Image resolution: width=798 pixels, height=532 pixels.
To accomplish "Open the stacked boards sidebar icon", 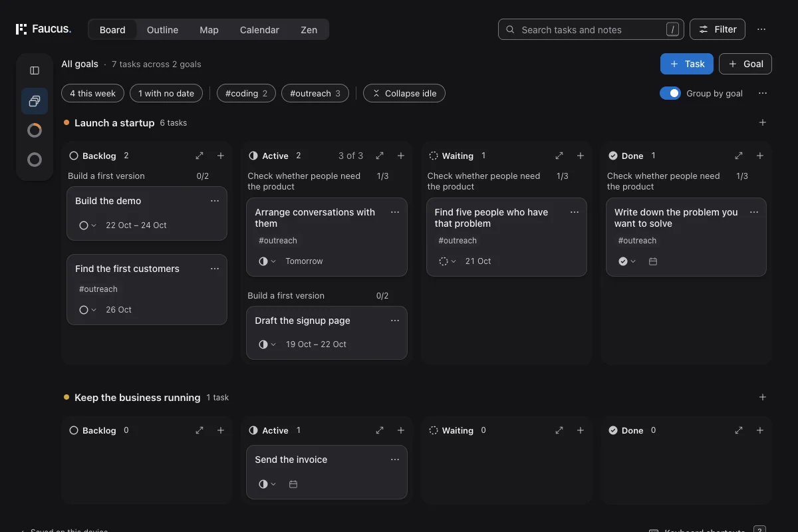I will pos(35,101).
